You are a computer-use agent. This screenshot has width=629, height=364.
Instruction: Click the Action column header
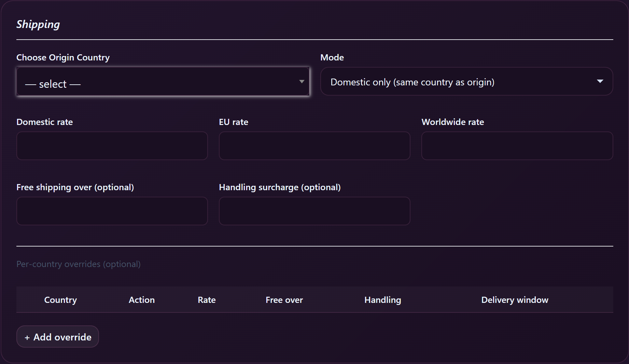coord(142,300)
